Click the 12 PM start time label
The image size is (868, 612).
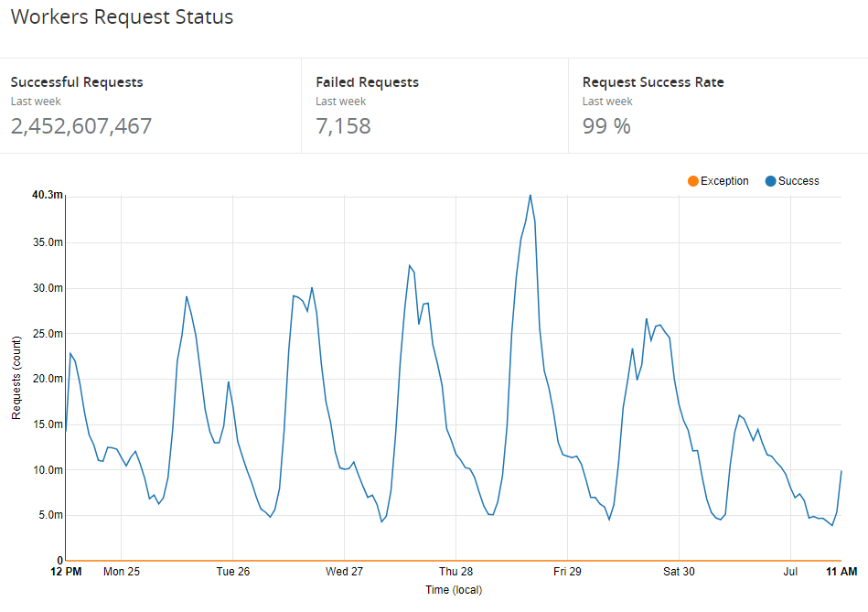click(x=66, y=572)
